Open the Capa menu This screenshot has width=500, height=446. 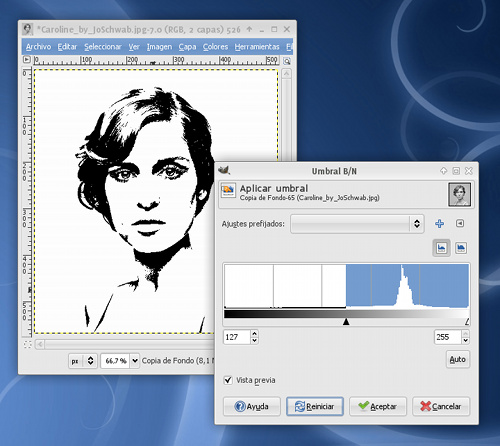click(187, 47)
